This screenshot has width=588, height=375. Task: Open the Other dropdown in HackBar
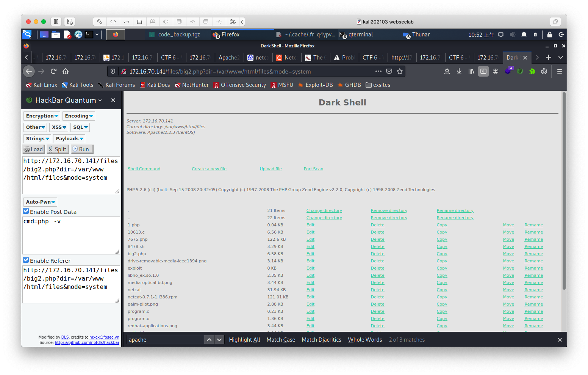click(x=35, y=127)
